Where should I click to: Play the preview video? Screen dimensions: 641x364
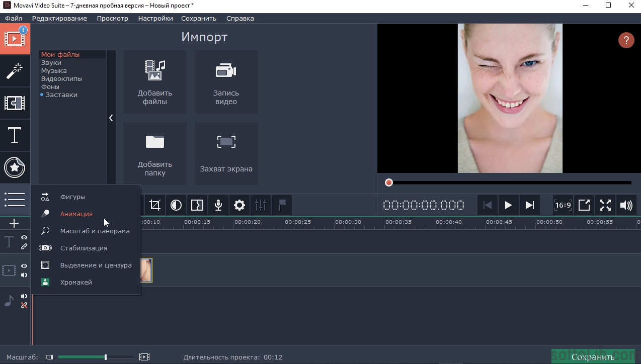click(508, 205)
